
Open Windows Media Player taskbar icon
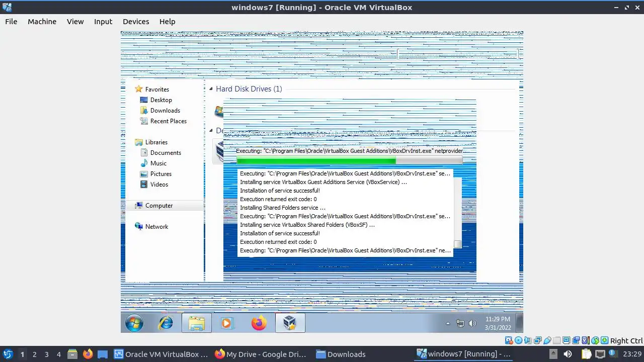(x=227, y=323)
